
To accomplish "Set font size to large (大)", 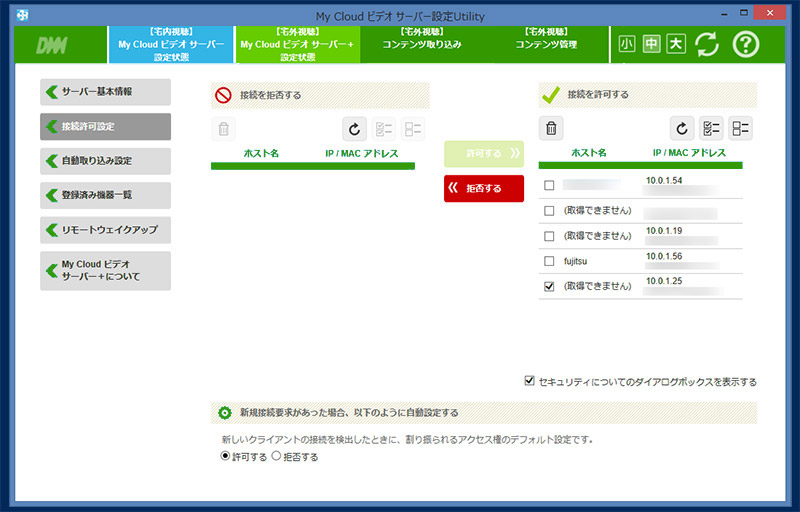I will 676,44.
